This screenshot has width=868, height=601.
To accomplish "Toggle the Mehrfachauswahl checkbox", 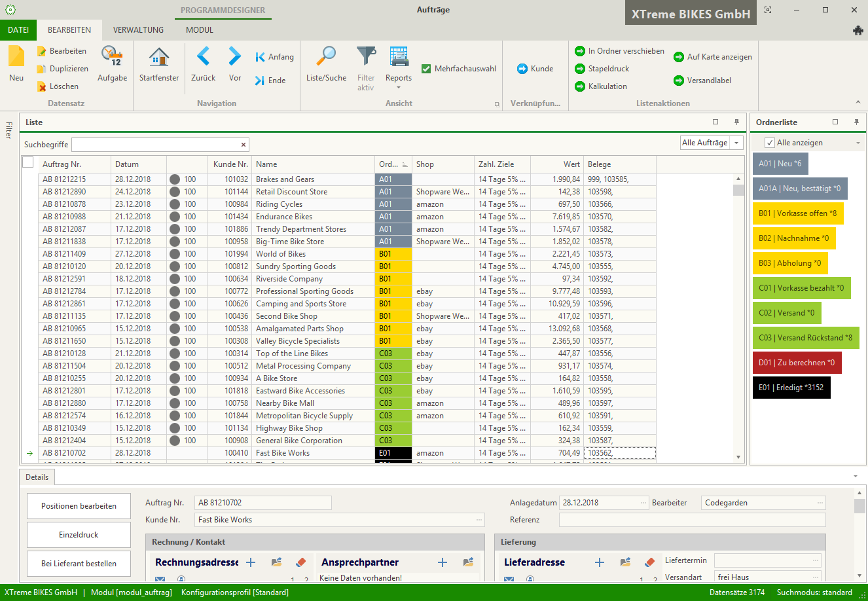I will pos(426,69).
